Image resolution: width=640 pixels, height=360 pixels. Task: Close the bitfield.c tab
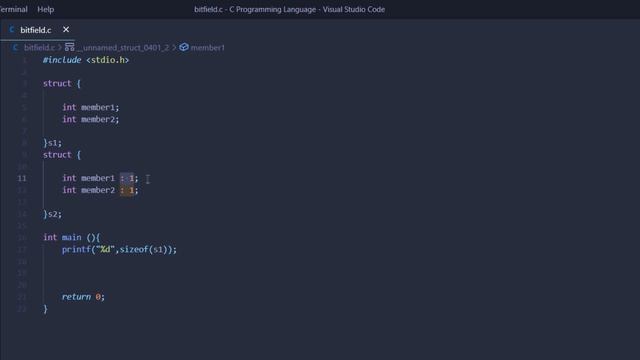(x=66, y=30)
